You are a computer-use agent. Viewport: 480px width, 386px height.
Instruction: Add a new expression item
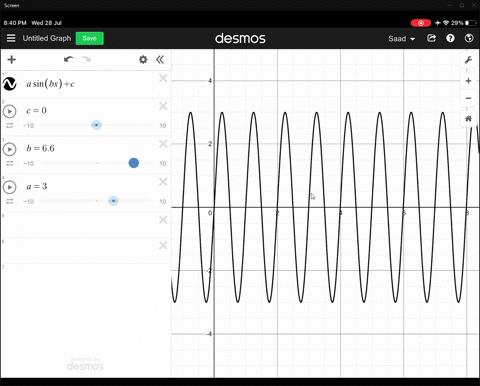pos(12,60)
